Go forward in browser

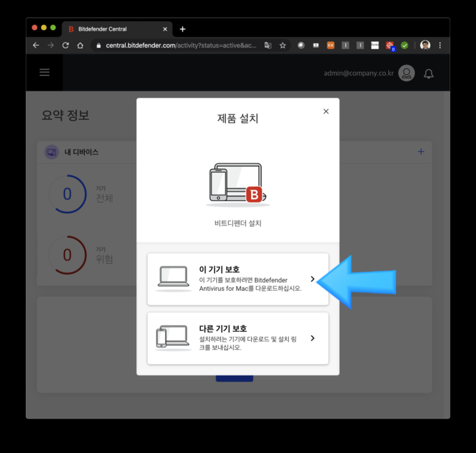click(x=50, y=46)
